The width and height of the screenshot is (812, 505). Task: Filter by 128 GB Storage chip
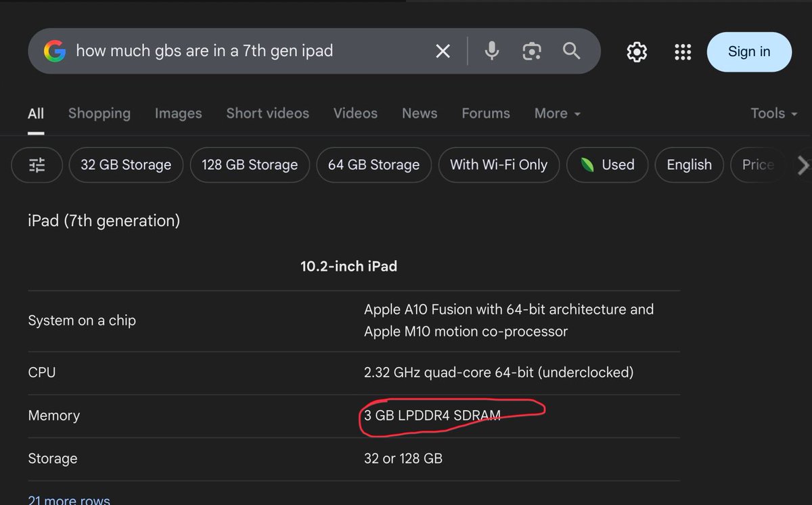250,164
